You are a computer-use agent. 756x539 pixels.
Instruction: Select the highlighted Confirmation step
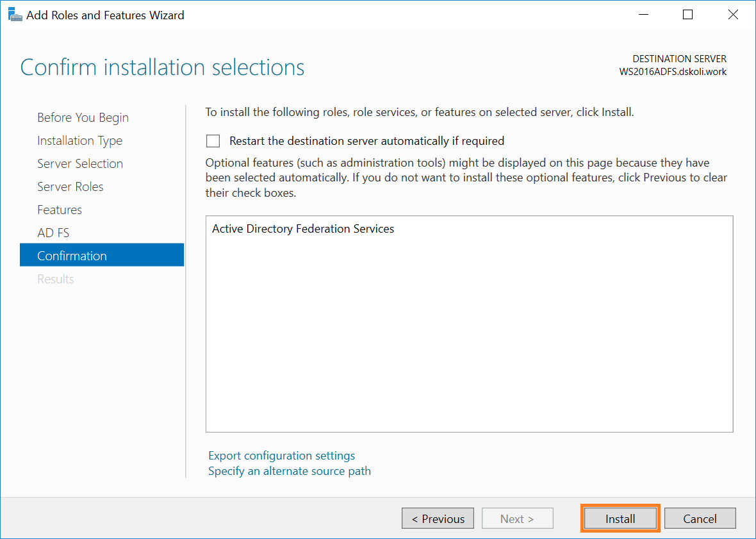coord(102,255)
